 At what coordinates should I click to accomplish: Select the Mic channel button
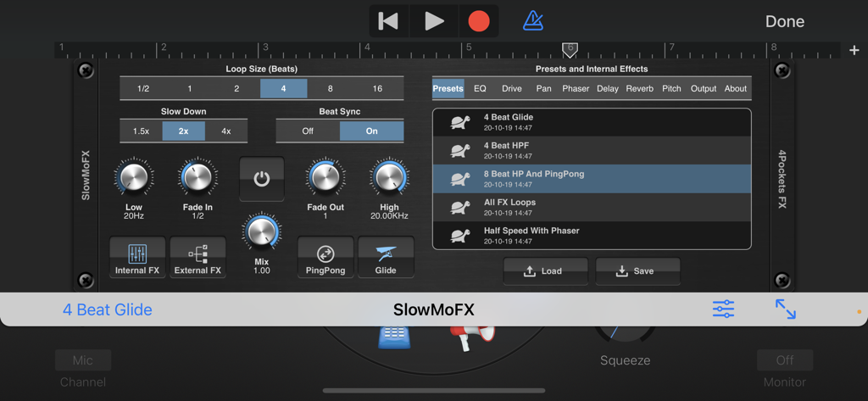click(83, 360)
